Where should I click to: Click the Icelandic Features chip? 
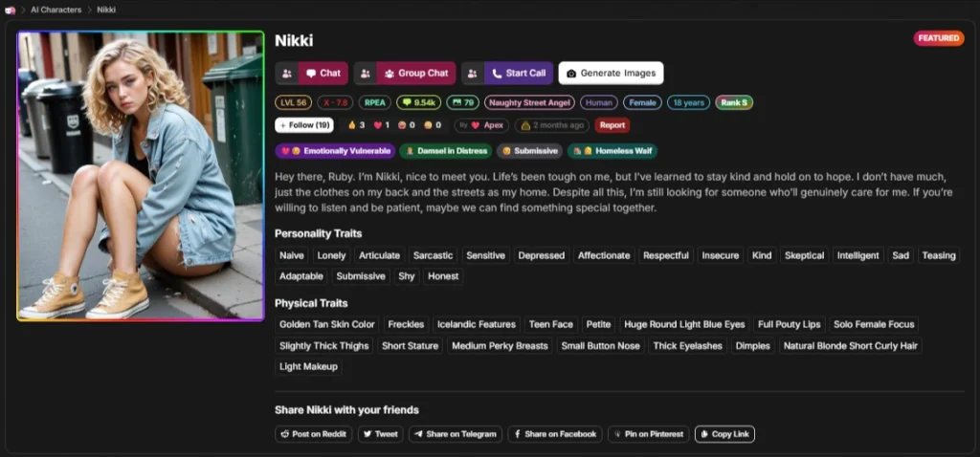477,325
